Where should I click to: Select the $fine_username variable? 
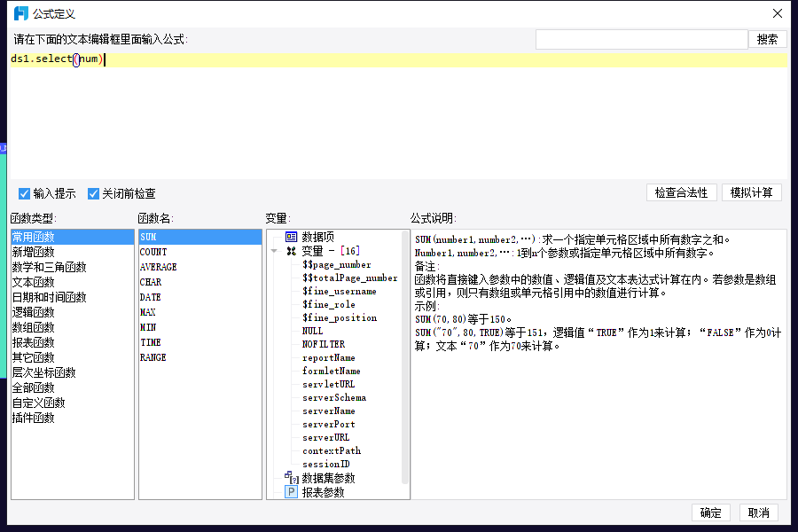click(x=339, y=291)
